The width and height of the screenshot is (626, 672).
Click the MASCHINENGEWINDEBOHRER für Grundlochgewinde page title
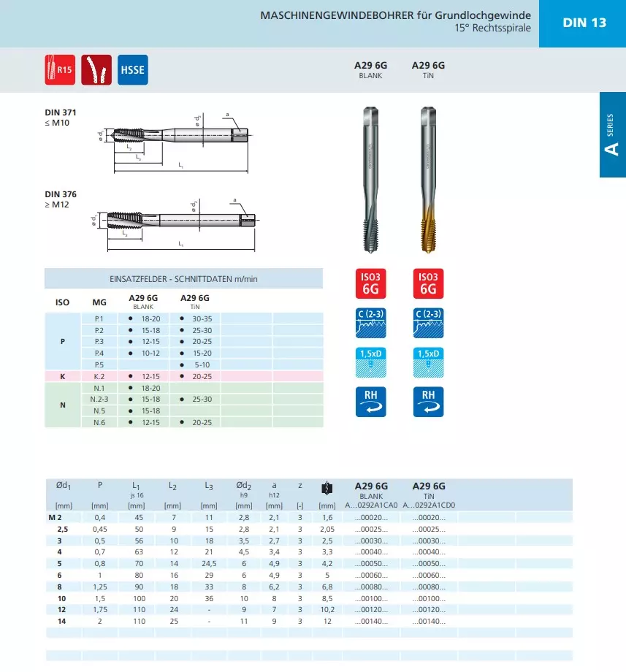point(395,16)
